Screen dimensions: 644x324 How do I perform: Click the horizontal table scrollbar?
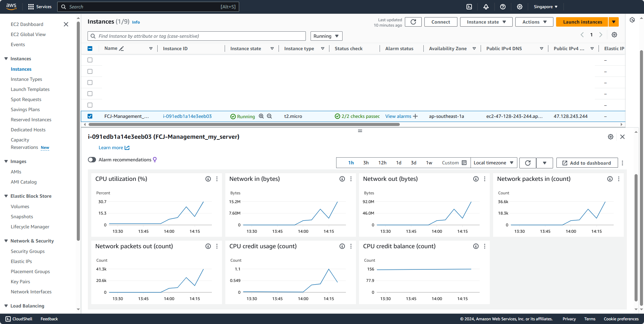coord(244,124)
